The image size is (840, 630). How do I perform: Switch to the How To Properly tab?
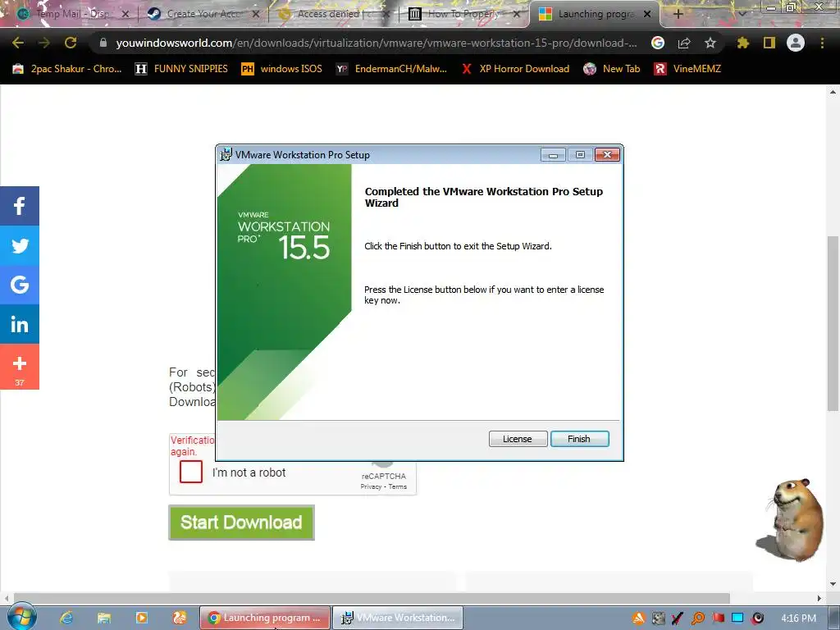[464, 14]
